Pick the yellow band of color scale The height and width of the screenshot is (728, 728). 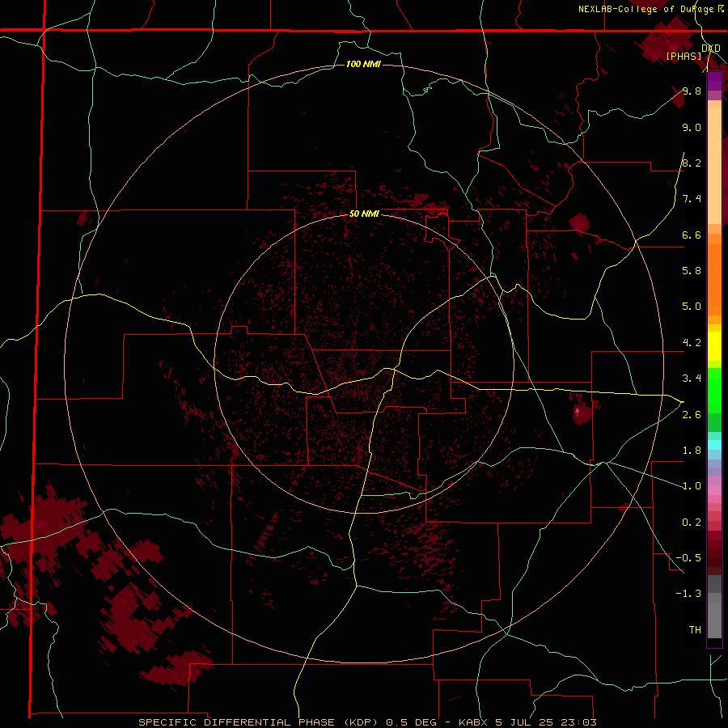click(x=714, y=346)
